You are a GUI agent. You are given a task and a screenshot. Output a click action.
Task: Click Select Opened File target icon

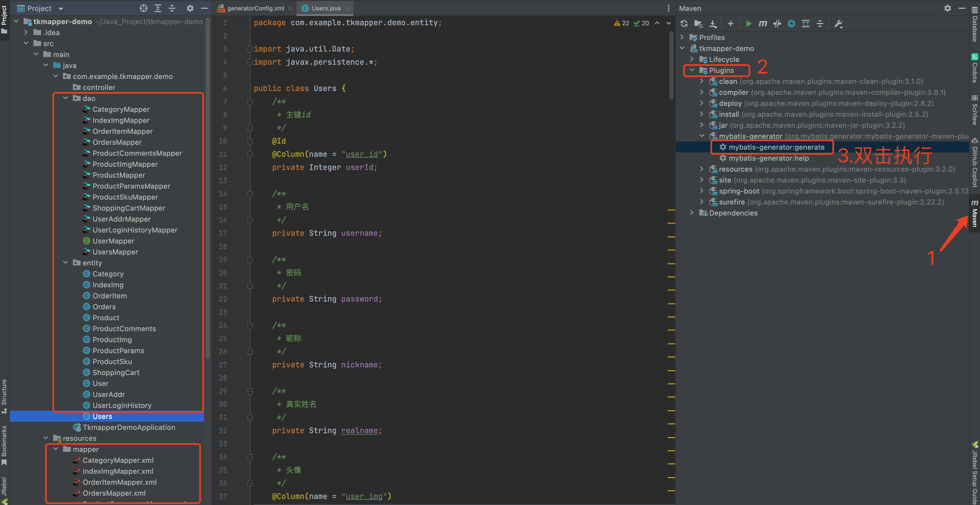point(143,8)
